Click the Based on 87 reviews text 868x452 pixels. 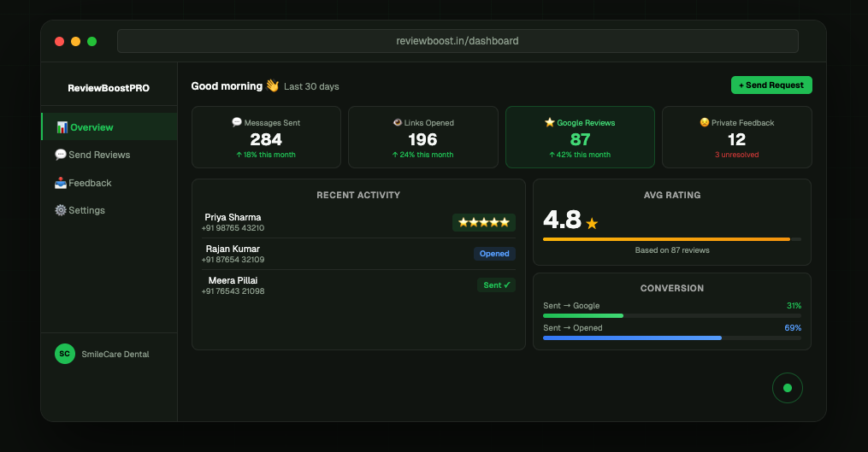672,250
